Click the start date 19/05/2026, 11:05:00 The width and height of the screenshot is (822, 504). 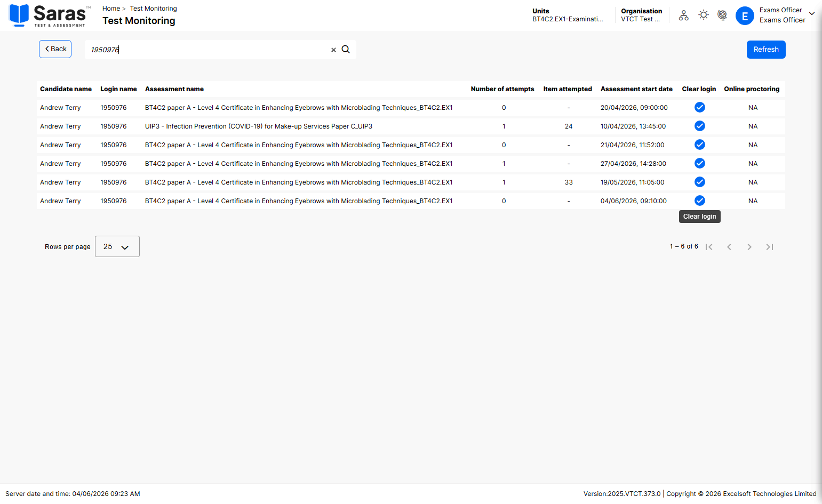coord(633,182)
